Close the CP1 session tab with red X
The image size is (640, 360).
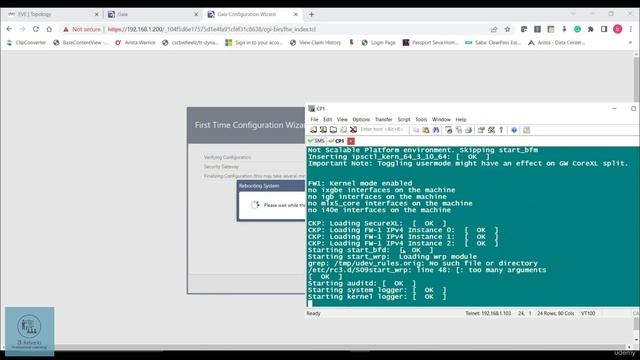click(x=351, y=141)
